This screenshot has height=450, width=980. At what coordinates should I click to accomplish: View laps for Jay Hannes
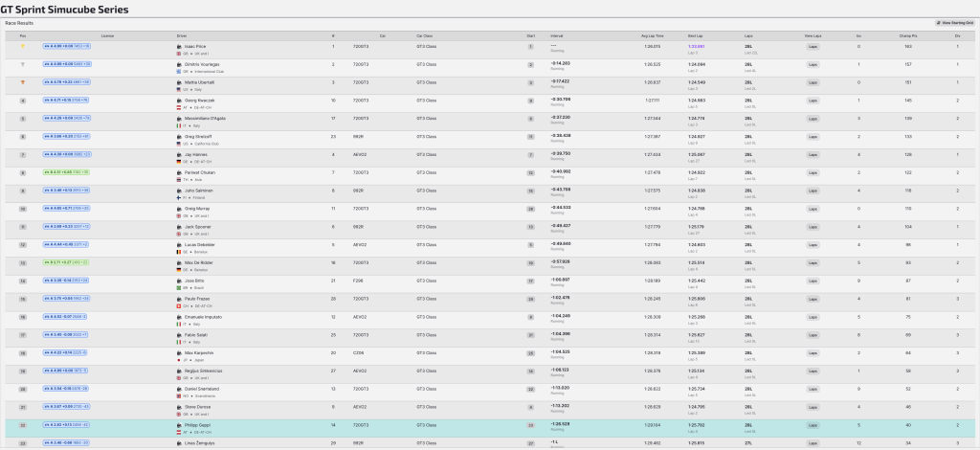click(813, 155)
